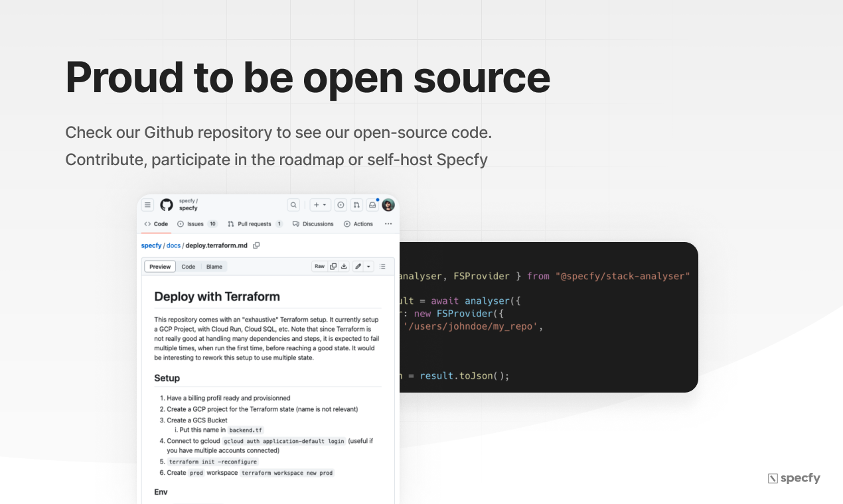Select the Code file view

[x=189, y=267]
